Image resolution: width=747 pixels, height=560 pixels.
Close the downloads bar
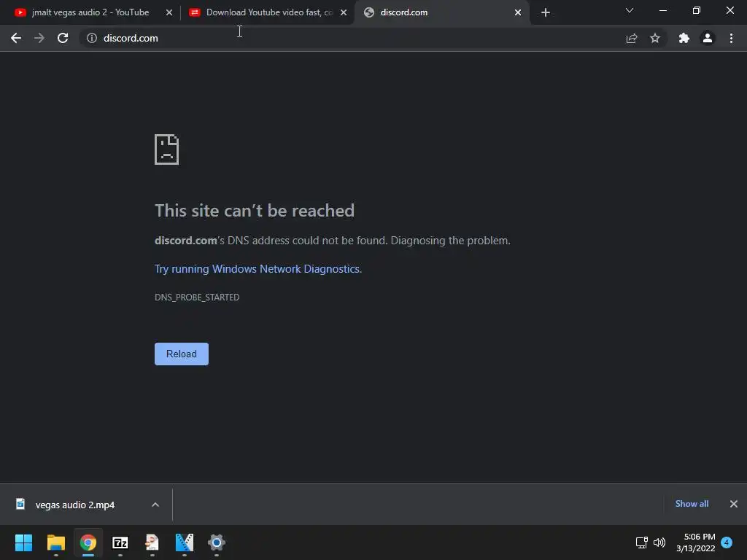coord(734,504)
